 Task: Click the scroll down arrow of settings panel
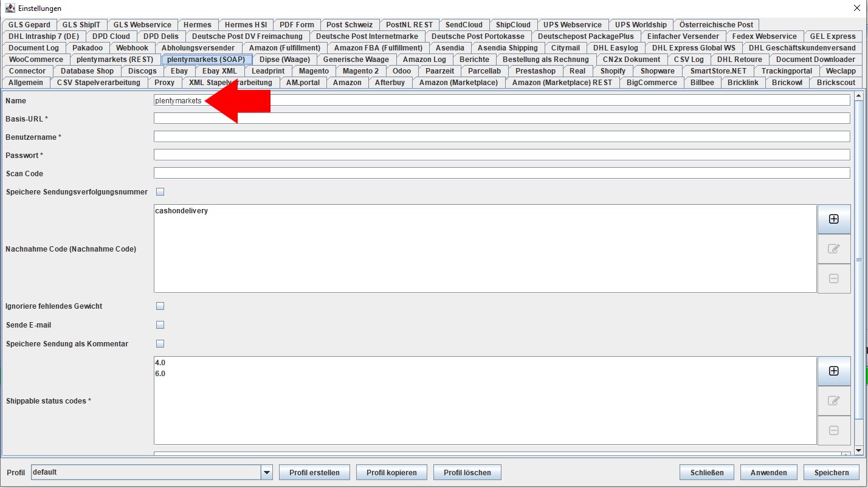point(859,450)
